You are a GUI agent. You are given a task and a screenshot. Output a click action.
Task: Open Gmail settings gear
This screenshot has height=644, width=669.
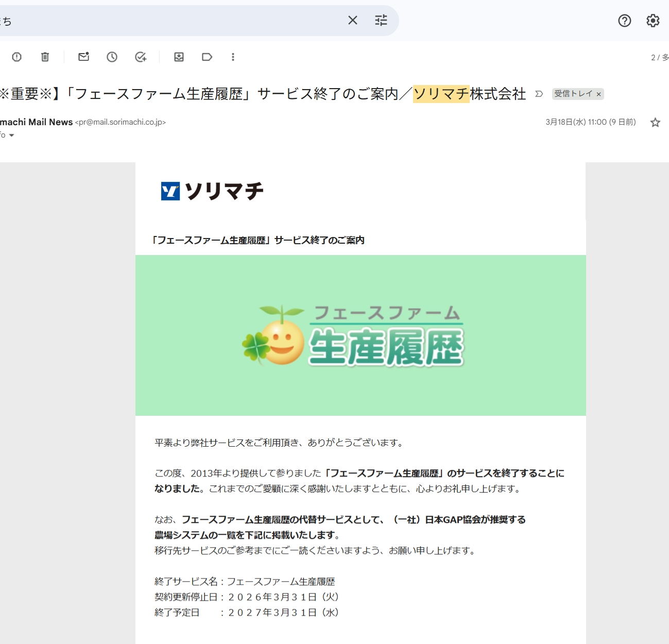click(x=653, y=21)
